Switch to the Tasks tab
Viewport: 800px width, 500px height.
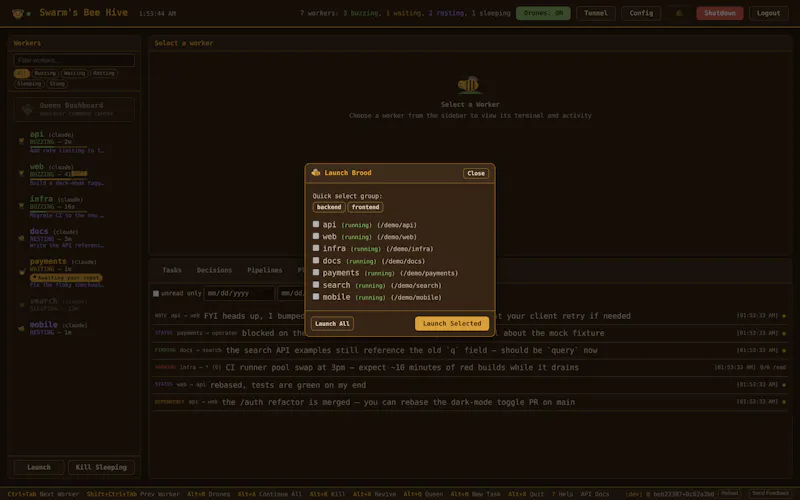click(x=172, y=270)
